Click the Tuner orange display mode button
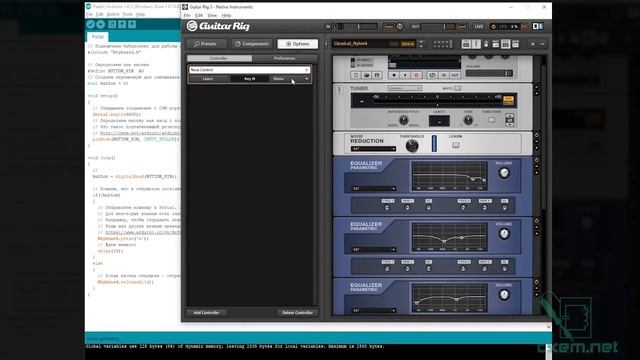 [x=508, y=100]
